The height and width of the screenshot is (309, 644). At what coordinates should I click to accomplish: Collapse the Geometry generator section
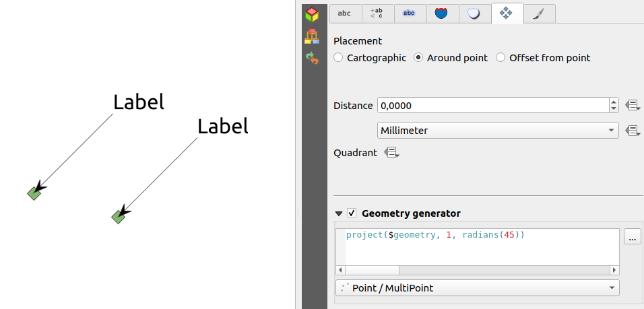339,213
